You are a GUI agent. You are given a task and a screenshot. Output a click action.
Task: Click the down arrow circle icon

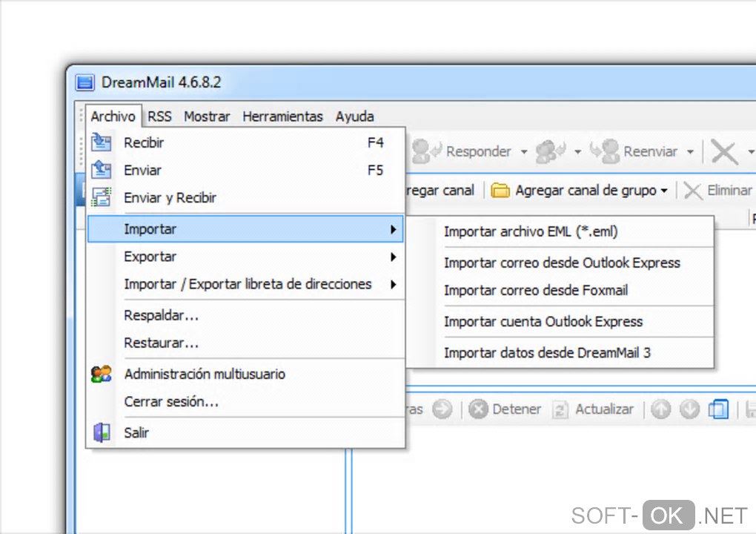click(690, 409)
